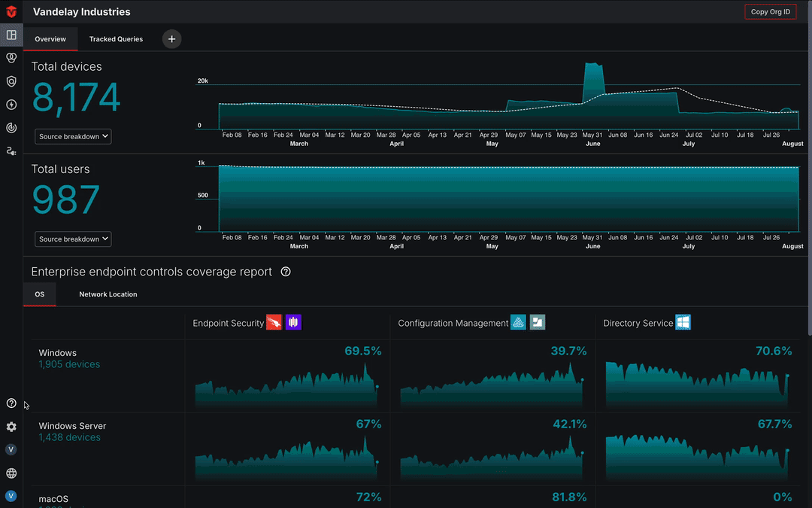Click the Endpoint Security column header
This screenshot has width=812, height=508.
[229, 323]
